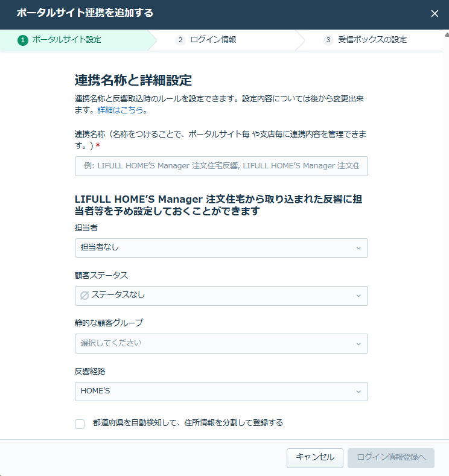
Task: Open the 静的な顧客グループ dropdown
Action: (x=221, y=343)
